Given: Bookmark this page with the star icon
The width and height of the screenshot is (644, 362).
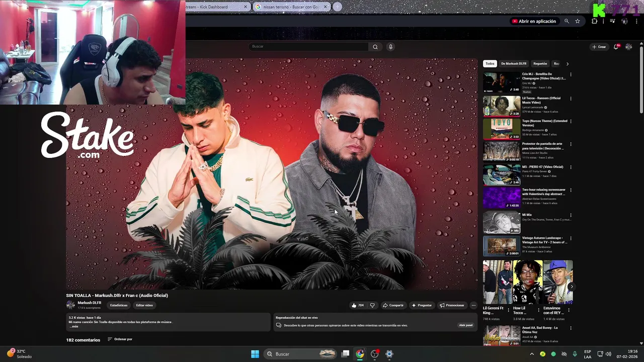Looking at the screenshot, I should click(x=578, y=21).
